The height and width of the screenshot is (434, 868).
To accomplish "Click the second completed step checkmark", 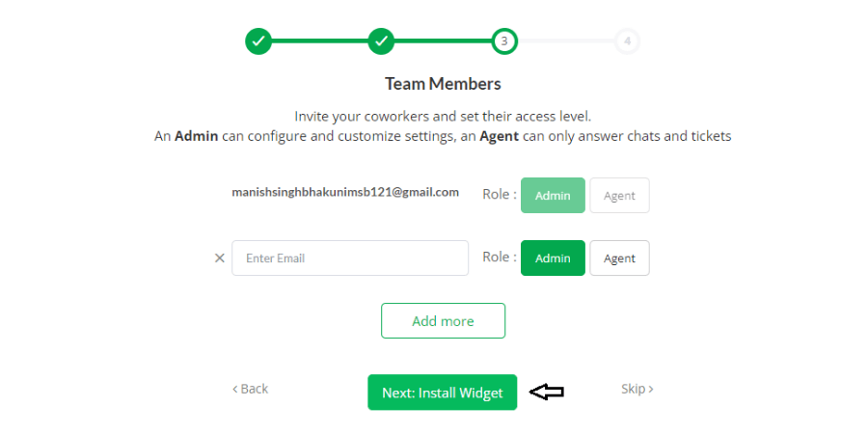I will 381,41.
